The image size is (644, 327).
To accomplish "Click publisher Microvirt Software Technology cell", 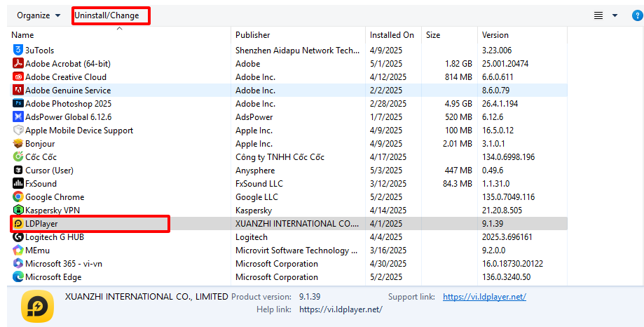I will coord(296,251).
